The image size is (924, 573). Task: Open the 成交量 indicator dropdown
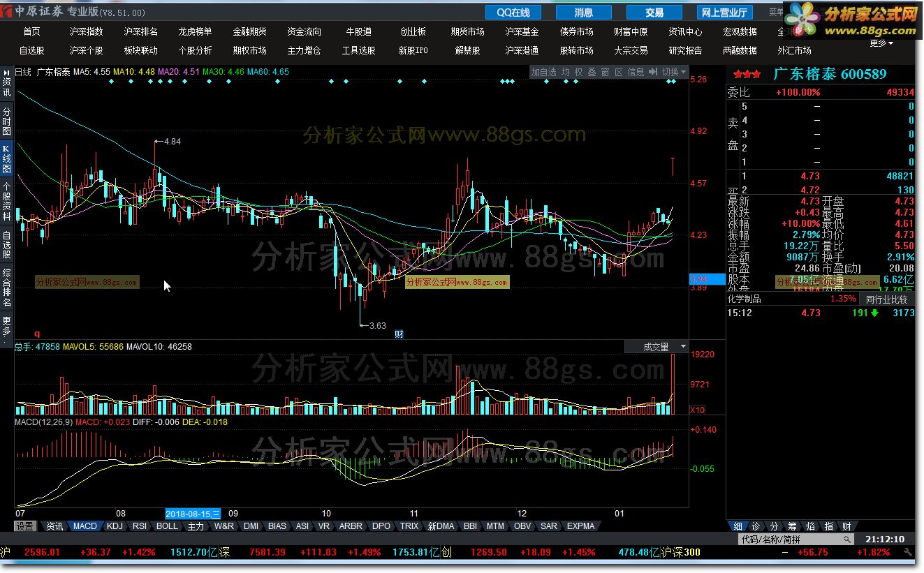coord(657,347)
